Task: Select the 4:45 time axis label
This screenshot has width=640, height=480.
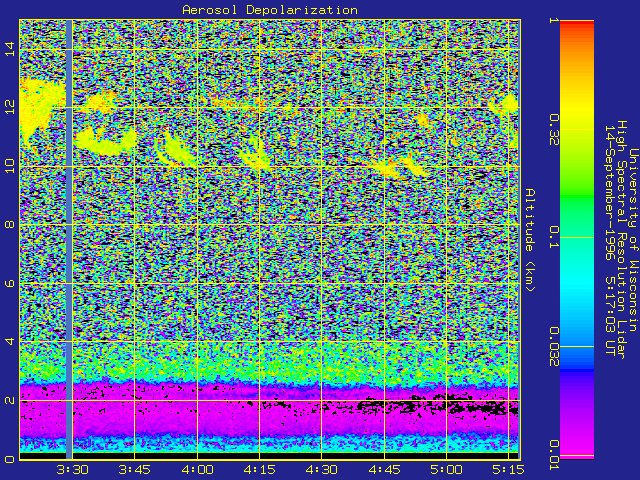Action: tap(384, 470)
